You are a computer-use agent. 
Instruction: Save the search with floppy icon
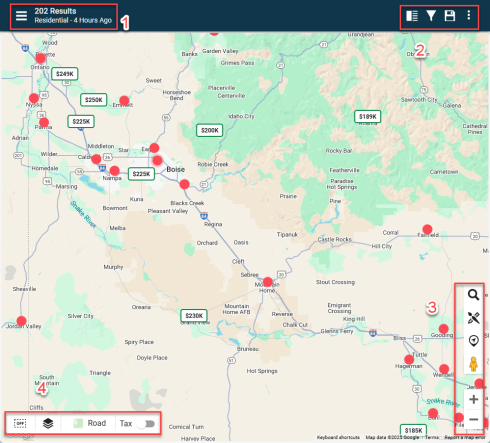point(450,16)
